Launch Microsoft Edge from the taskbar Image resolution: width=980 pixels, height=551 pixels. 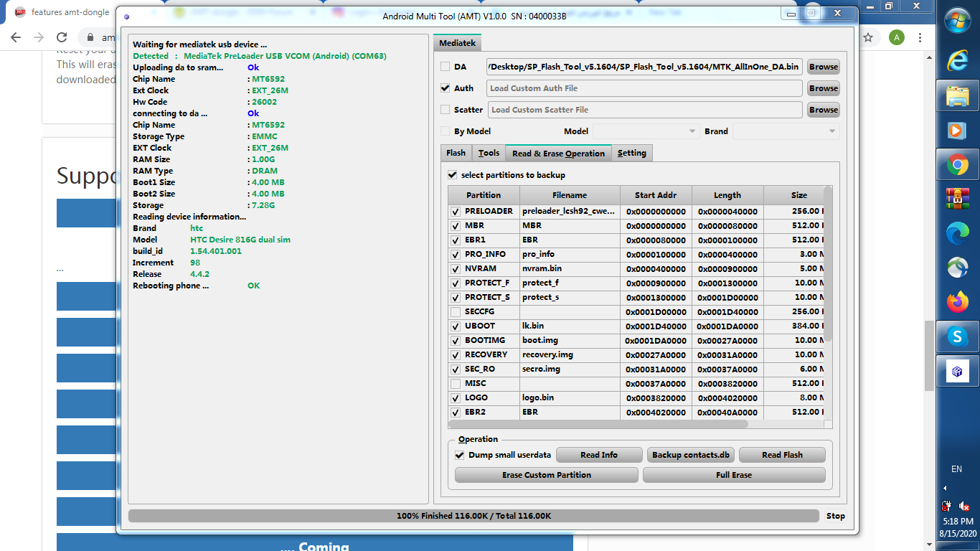pyautogui.click(x=957, y=232)
